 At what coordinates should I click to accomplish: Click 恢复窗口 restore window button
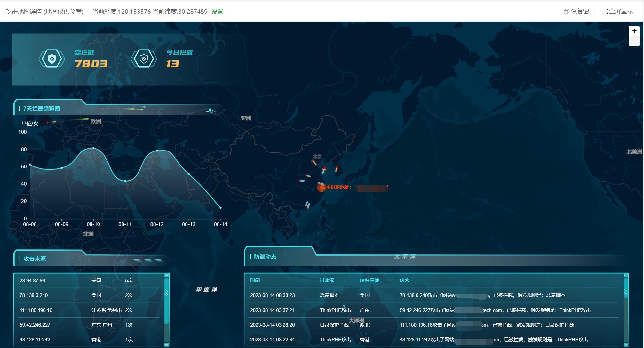click(579, 12)
